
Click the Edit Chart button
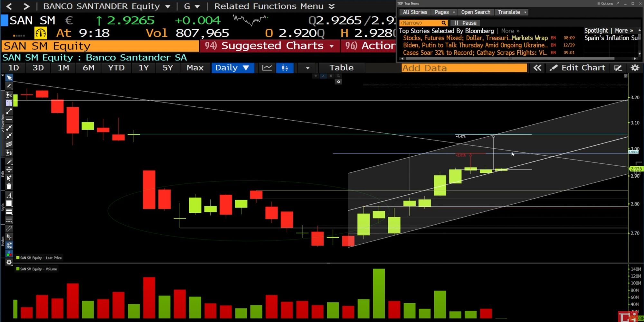578,68
